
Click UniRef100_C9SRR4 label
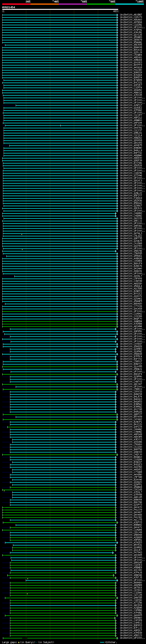[x=131, y=261]
